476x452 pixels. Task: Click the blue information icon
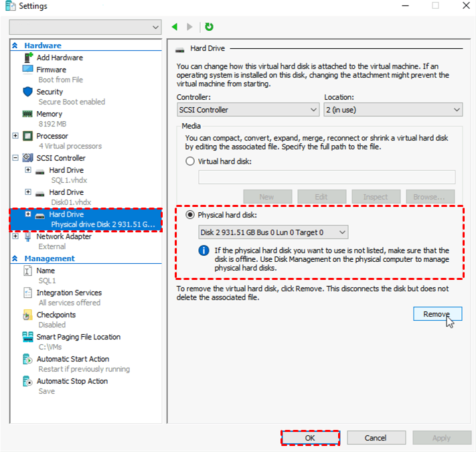coord(204,250)
